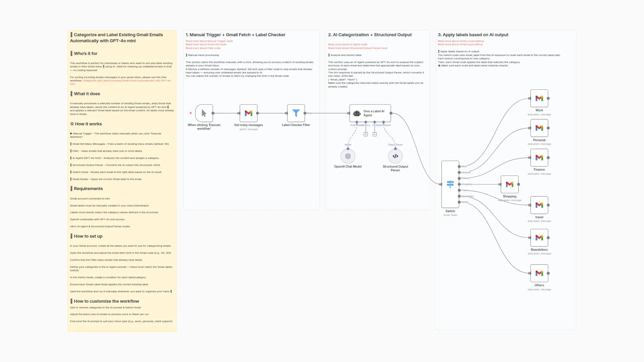Viewport: 644px width, 362px height.
Task: Click the plus button under Memory connector
Action: click(x=366, y=134)
